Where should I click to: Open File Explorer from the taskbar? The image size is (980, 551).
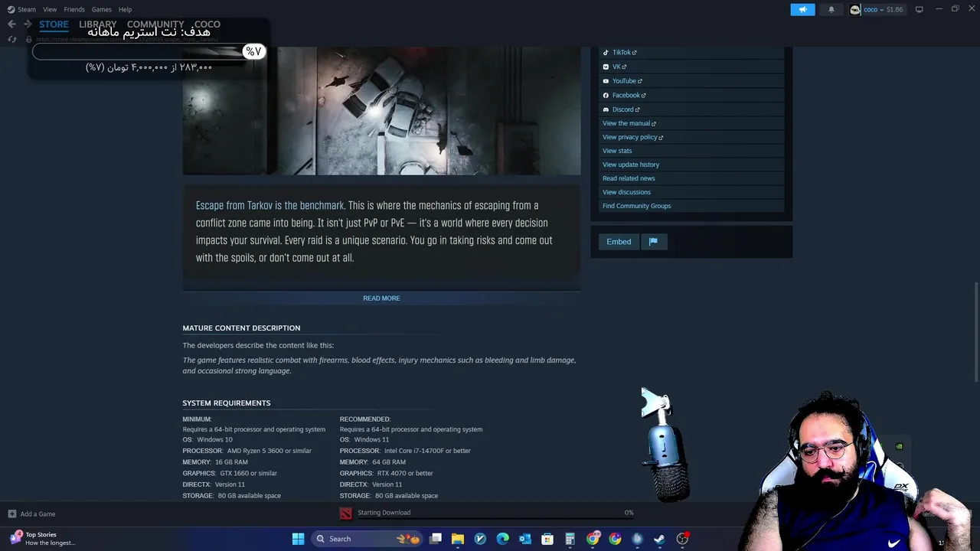458,539
